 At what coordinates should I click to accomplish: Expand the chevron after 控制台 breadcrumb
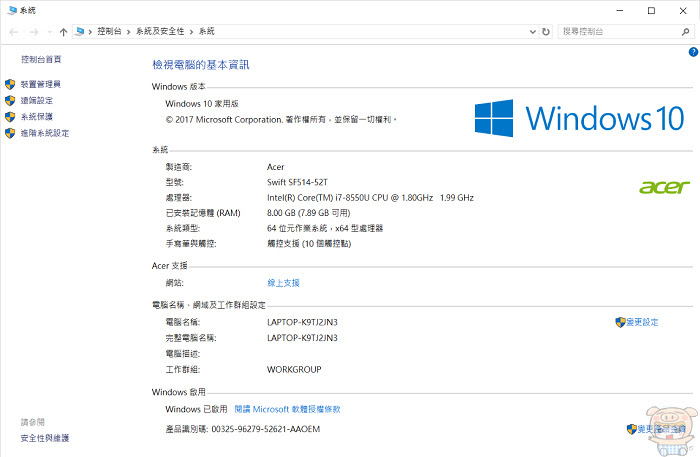click(x=129, y=32)
